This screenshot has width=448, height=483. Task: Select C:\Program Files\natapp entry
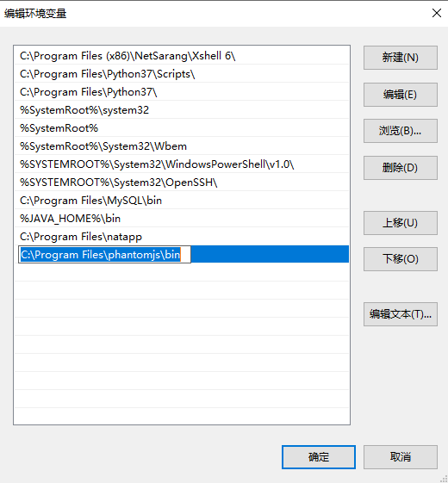[x=182, y=237]
